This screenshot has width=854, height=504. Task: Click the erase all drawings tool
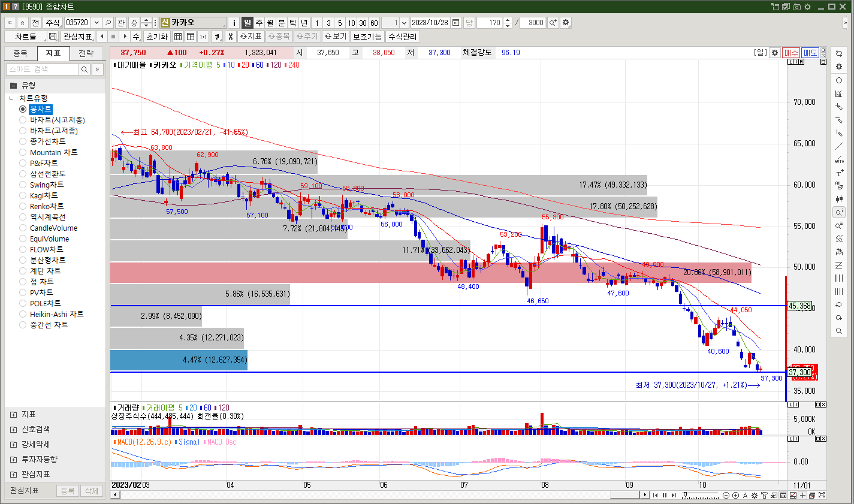(x=839, y=186)
